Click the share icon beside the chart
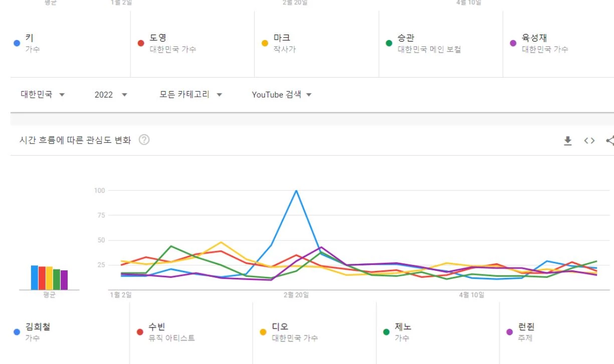 tap(609, 141)
